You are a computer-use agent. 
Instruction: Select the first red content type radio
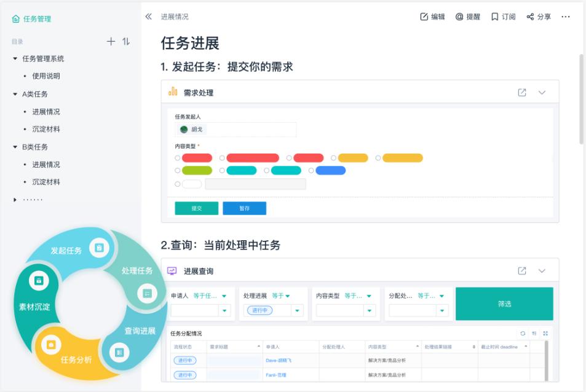[x=178, y=158]
